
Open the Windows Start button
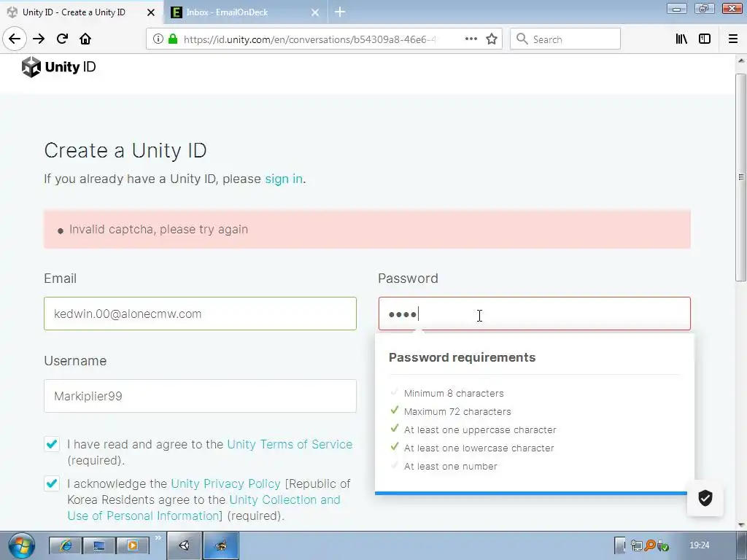[21, 545]
